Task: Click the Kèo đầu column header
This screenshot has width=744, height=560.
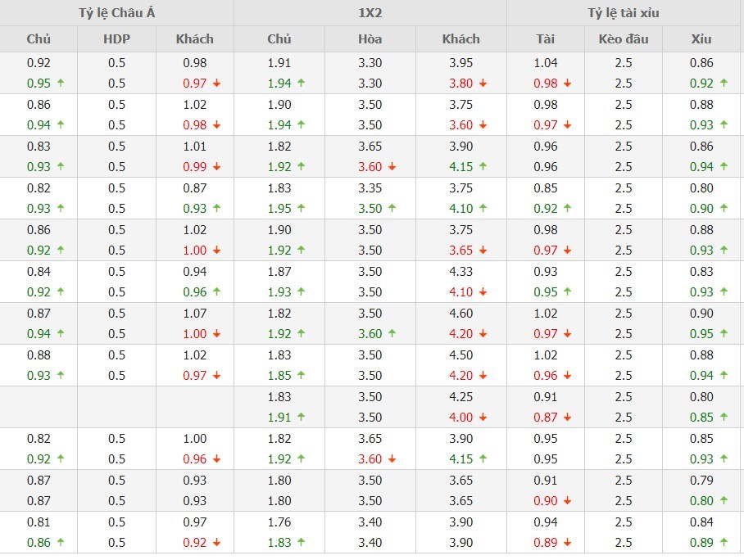Action: [x=624, y=38]
